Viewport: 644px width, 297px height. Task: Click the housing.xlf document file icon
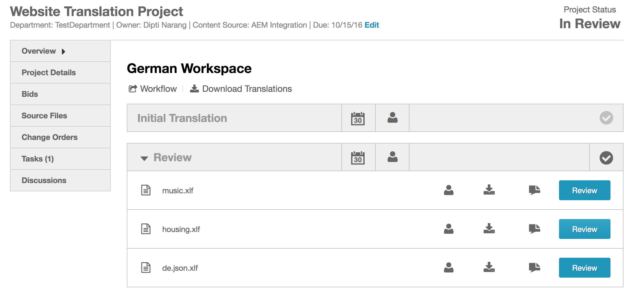pyautogui.click(x=146, y=229)
